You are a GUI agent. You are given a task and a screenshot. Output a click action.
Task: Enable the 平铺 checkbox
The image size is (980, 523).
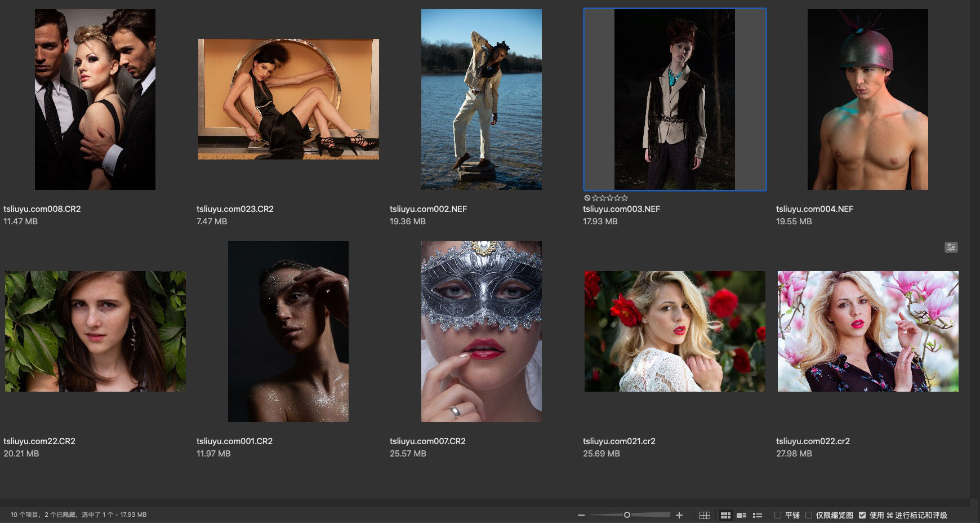click(x=778, y=515)
